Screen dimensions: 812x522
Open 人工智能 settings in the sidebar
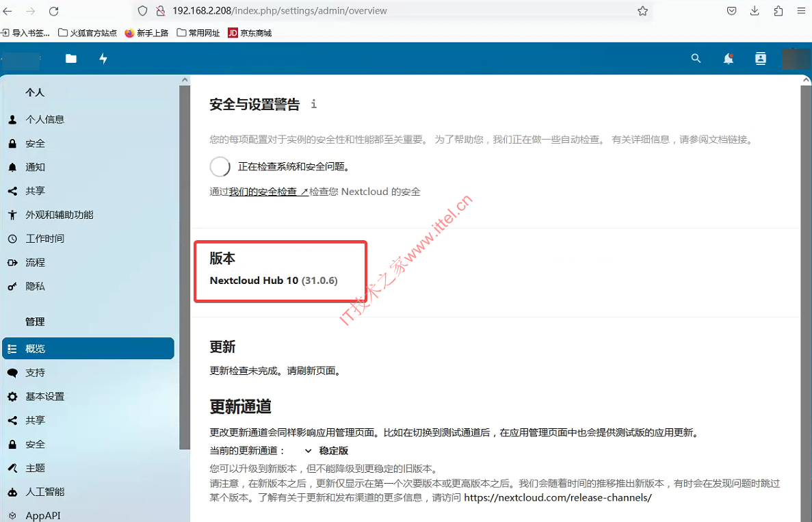click(88, 491)
